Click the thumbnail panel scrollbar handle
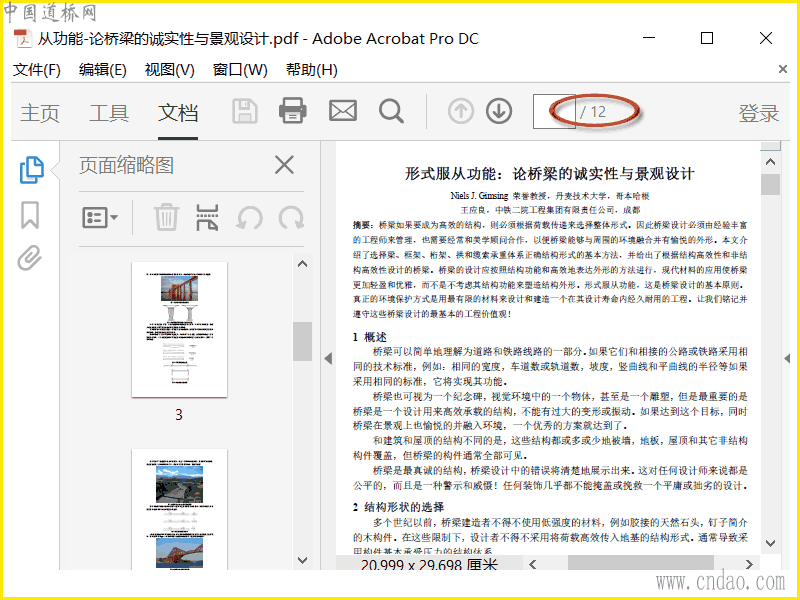Viewport: 800px width, 600px height. point(303,341)
